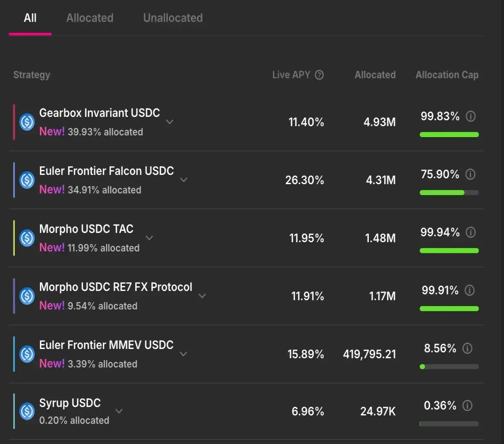Click the info icon next to 0.36%
Image resolution: width=504 pixels, height=444 pixels.
tap(467, 406)
